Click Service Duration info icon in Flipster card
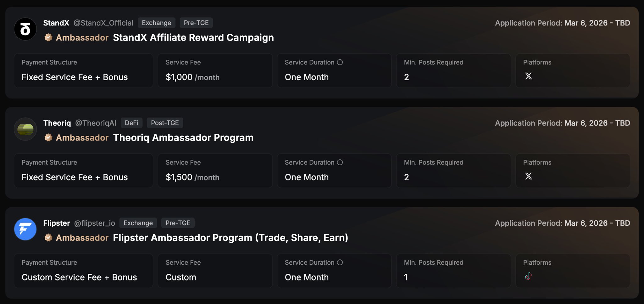 tap(340, 262)
